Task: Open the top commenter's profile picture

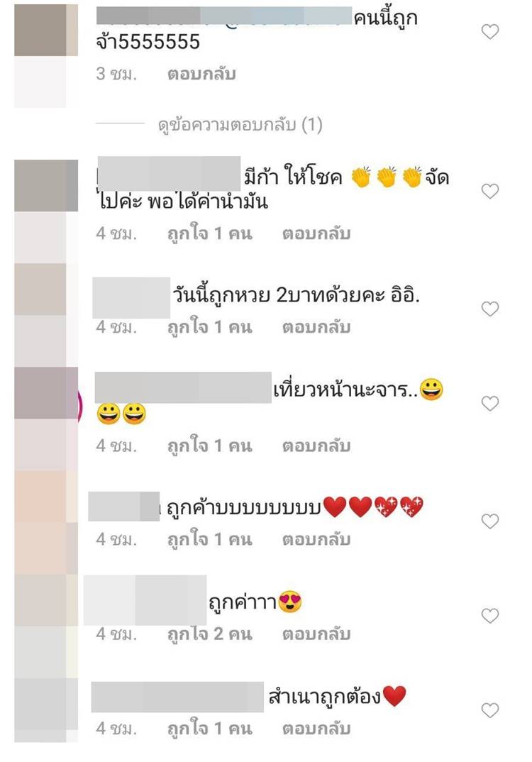Action: [x=46, y=30]
